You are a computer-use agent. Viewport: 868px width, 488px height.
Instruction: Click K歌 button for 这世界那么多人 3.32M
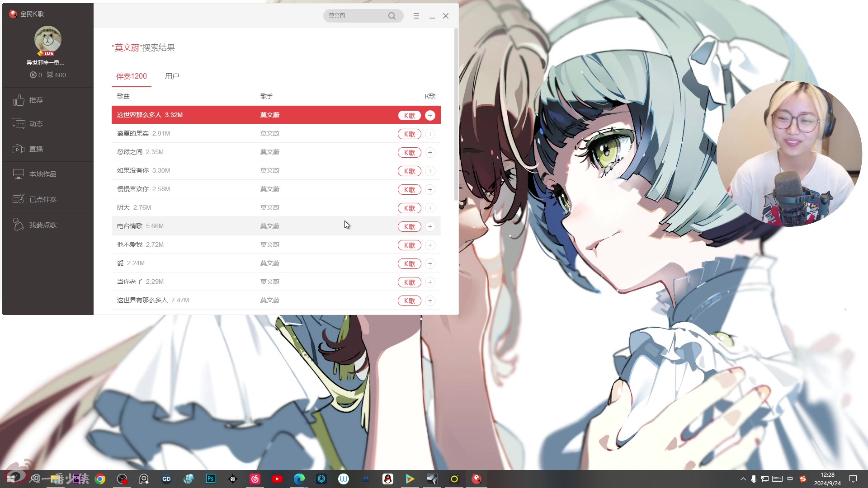[410, 115]
